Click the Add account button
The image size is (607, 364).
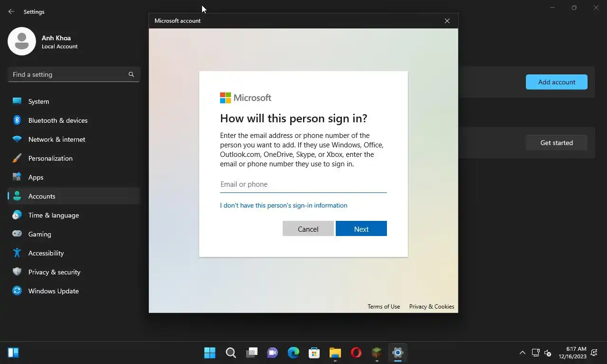[x=557, y=82]
